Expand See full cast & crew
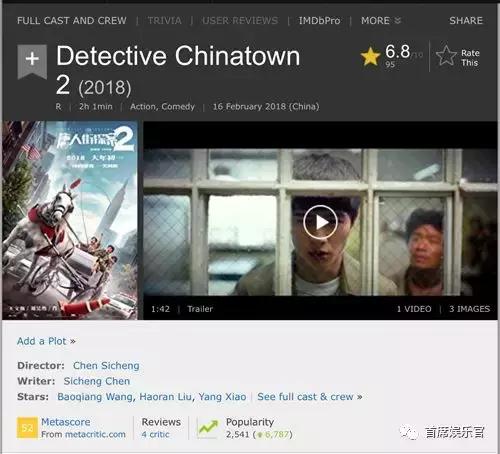Image resolution: width=500 pixels, height=454 pixels. coord(310,397)
